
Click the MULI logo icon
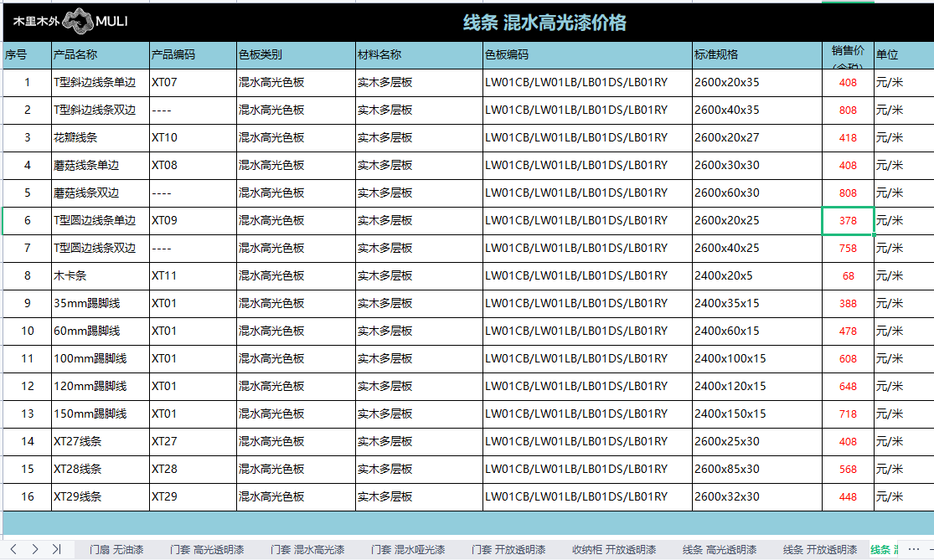click(78, 21)
